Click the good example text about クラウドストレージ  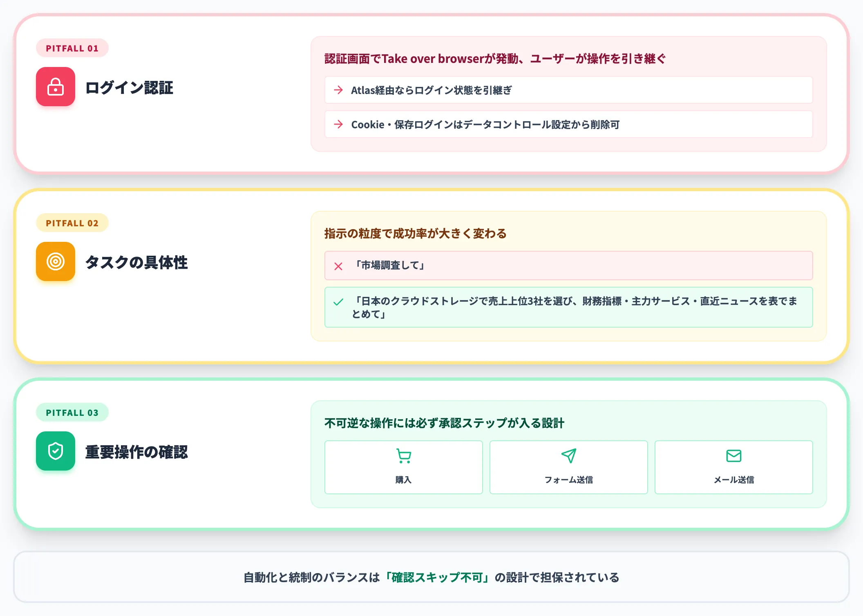575,307
